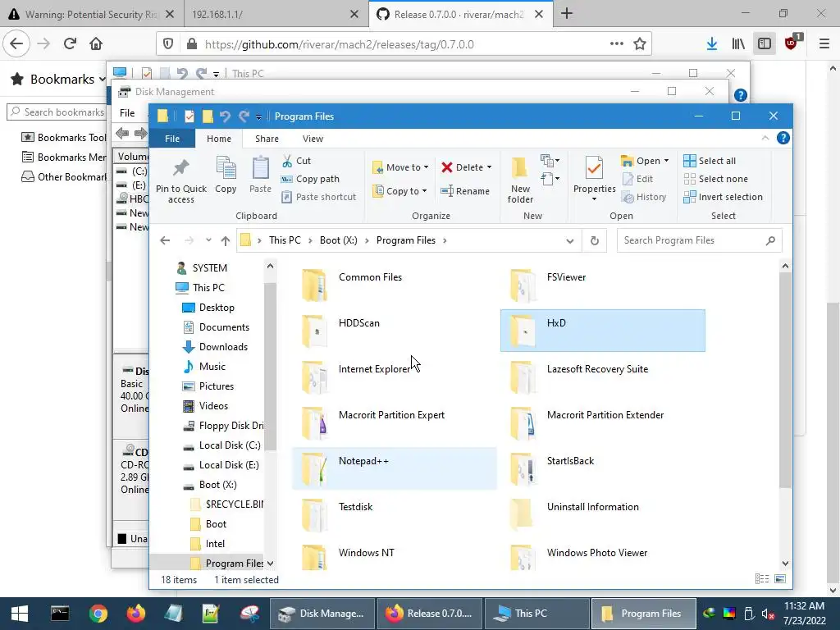Switch to the Home ribbon tab

pos(218,138)
